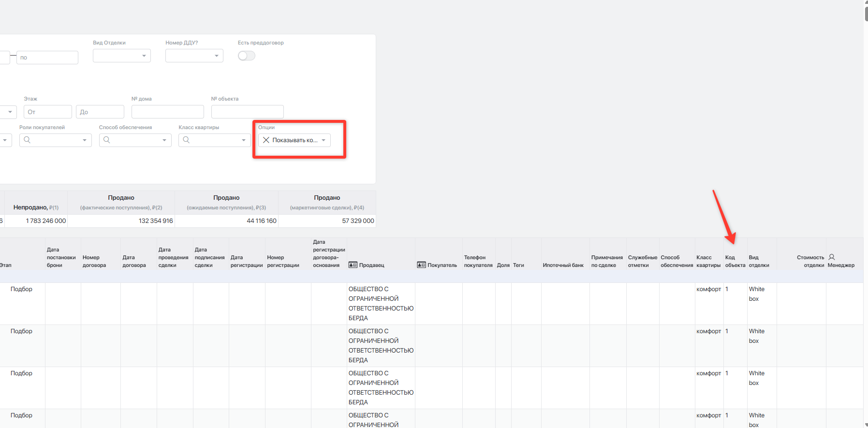Expand the Опции dropdown arrow
868x428 pixels.
(324, 140)
